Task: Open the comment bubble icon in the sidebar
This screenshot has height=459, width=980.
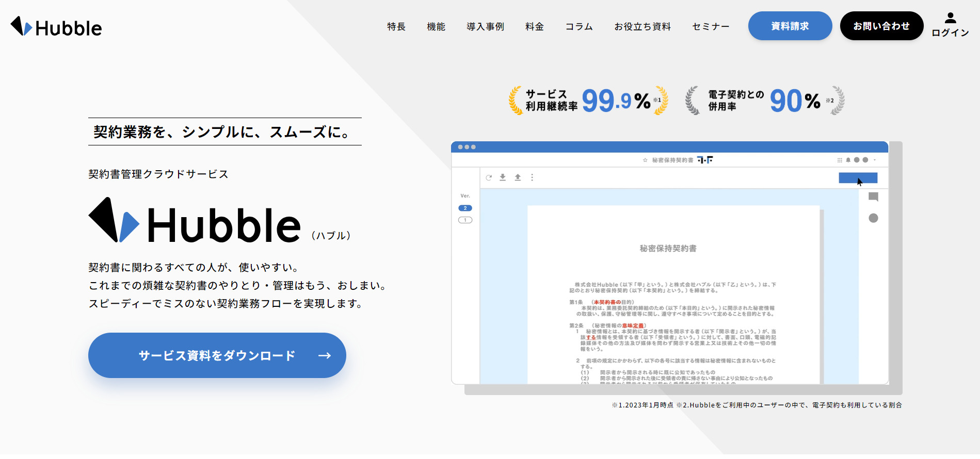Action: click(873, 196)
